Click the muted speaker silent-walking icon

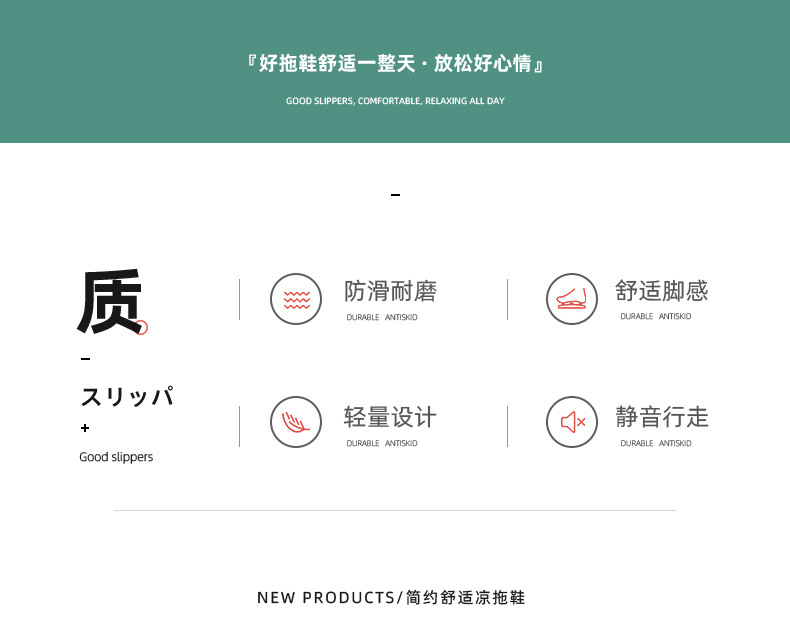pyautogui.click(x=572, y=422)
